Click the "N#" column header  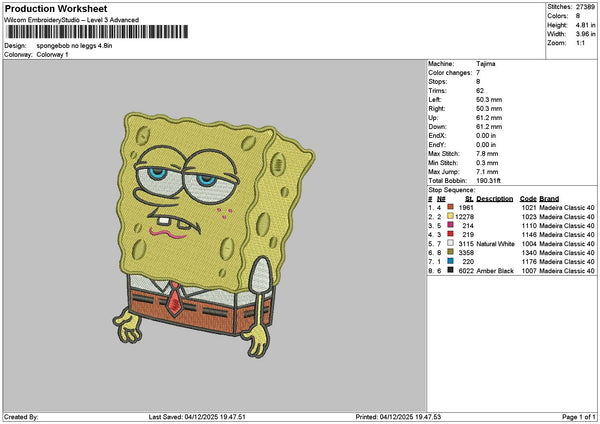[x=441, y=199]
